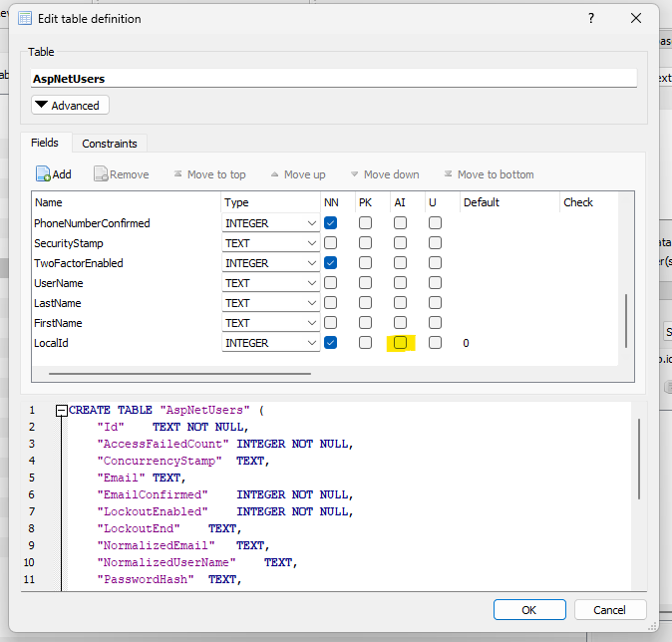Click Move to bottom toolbar icon

pos(449,174)
